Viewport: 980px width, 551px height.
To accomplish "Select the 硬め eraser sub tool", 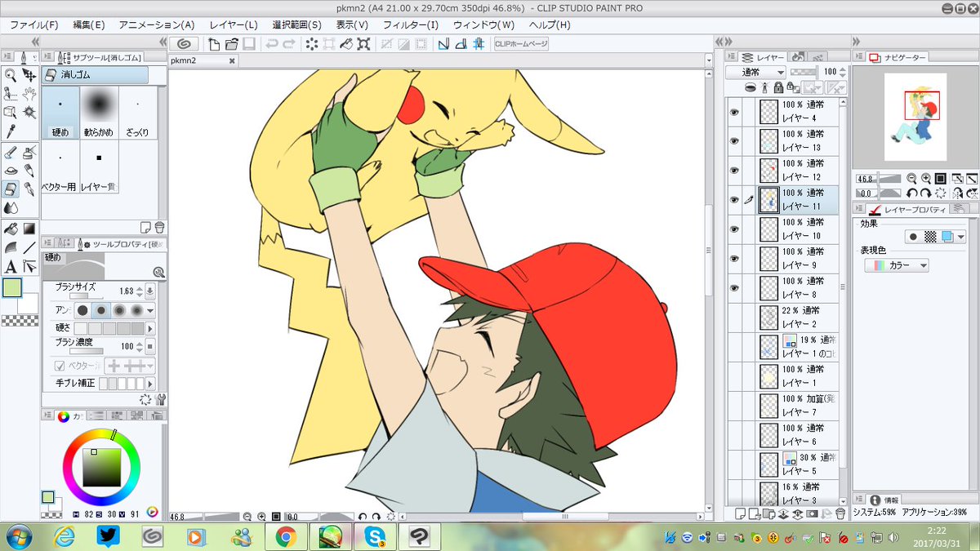I will [x=61, y=113].
